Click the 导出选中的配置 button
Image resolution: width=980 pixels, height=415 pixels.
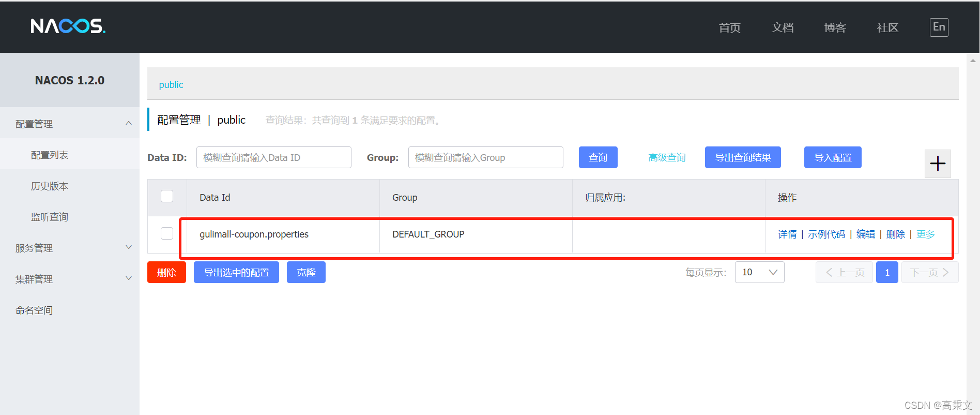[236, 272]
